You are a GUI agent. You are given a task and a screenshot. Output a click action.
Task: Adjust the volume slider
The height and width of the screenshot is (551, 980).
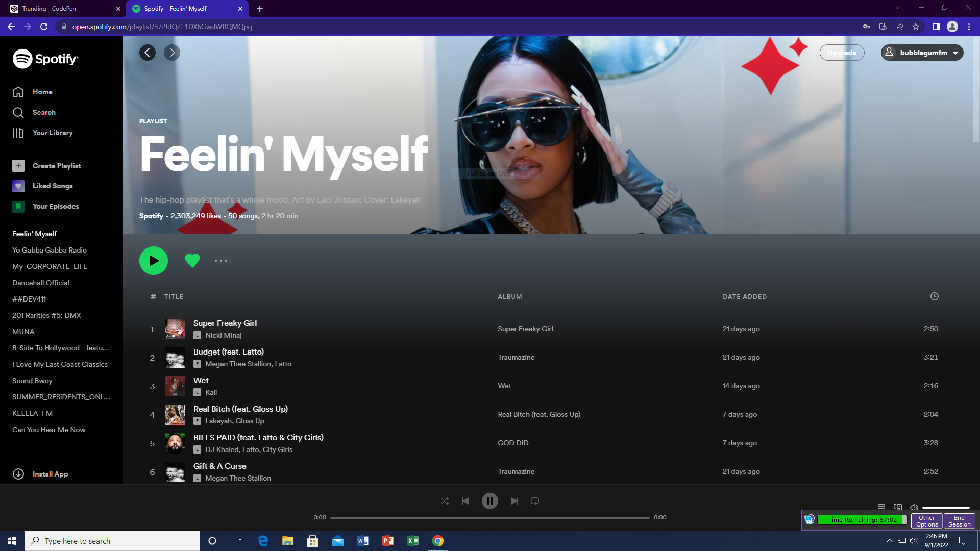click(x=945, y=508)
